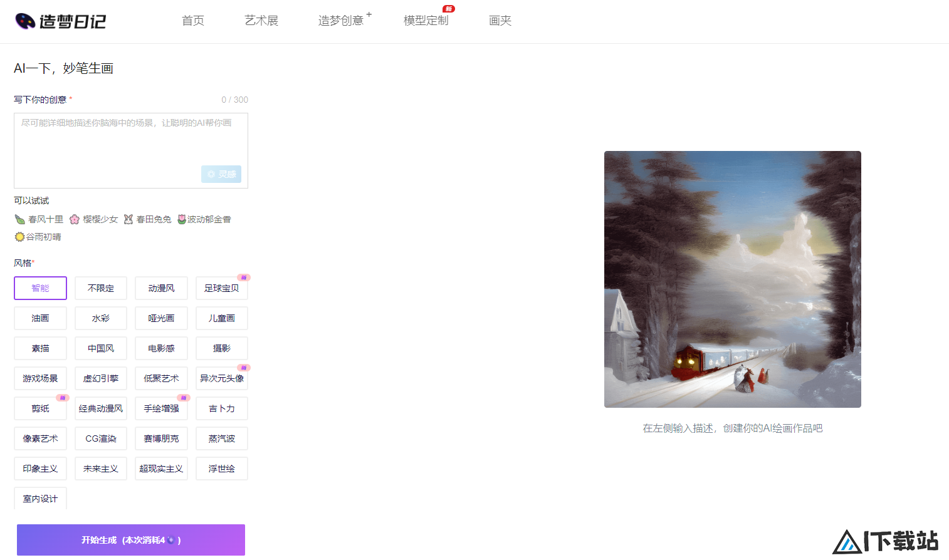Pick the 手绘增强 style
949x560 pixels.
tap(161, 408)
